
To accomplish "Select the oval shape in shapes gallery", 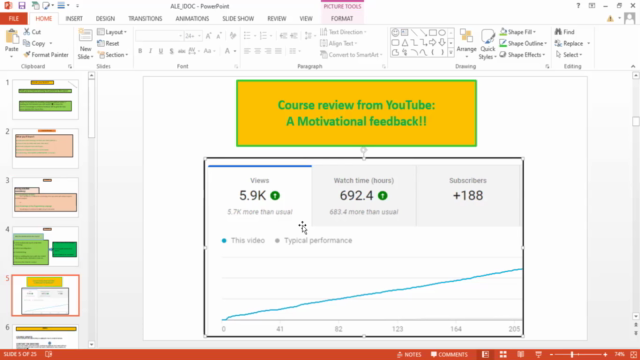I will pos(442,32).
